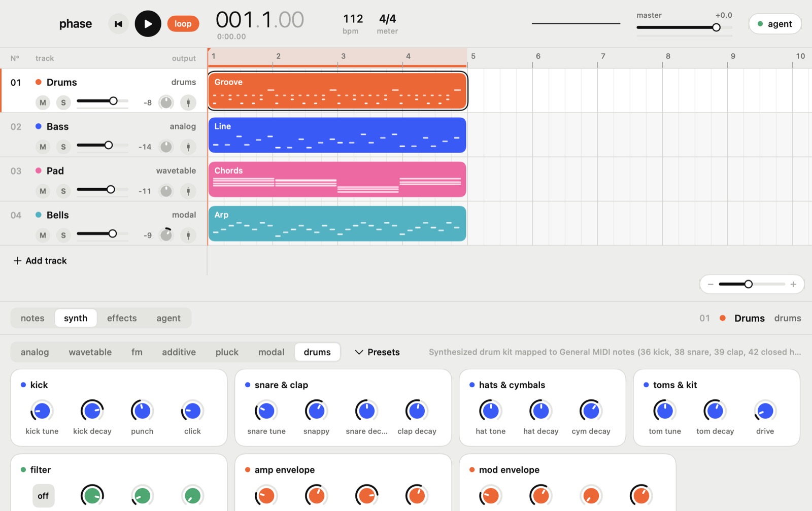812x511 pixels.
Task: Click the 112 bpm tempo value
Action: [x=353, y=19]
